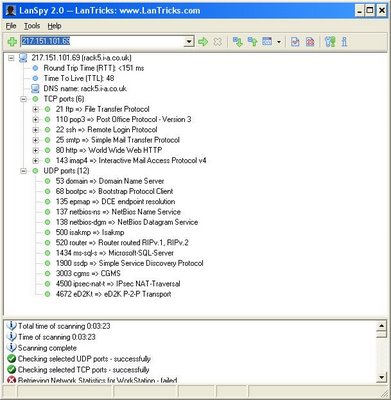Select 520 router RIPv.1 row
Screen dimensions: 391x400
pyautogui.click(x=122, y=243)
